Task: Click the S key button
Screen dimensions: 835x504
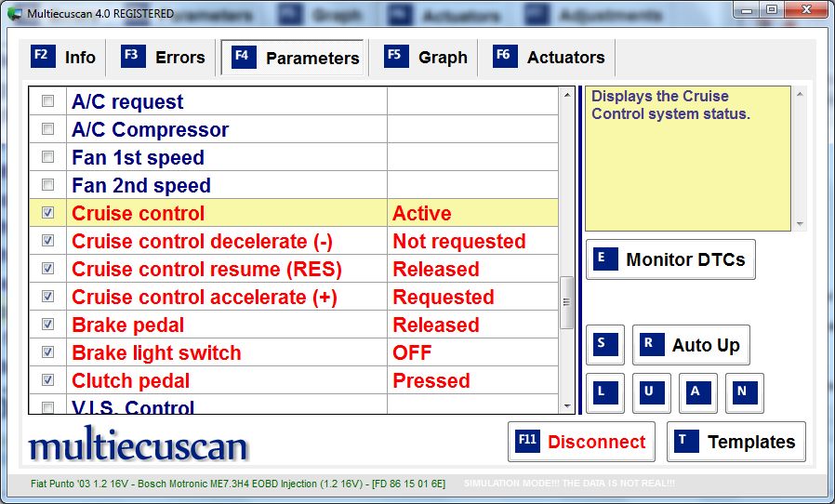Action: (x=605, y=345)
